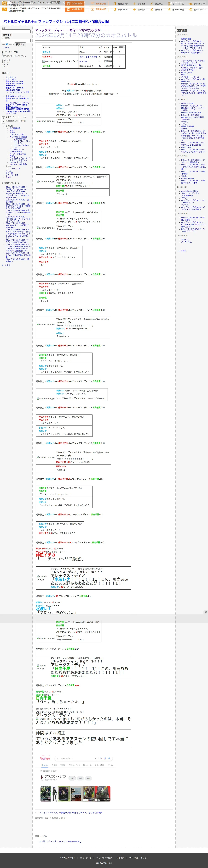This screenshot has width=208, height=868.
Task: Open WithBOSSリクエスト受付 in the menu
Action: (19, 93)
